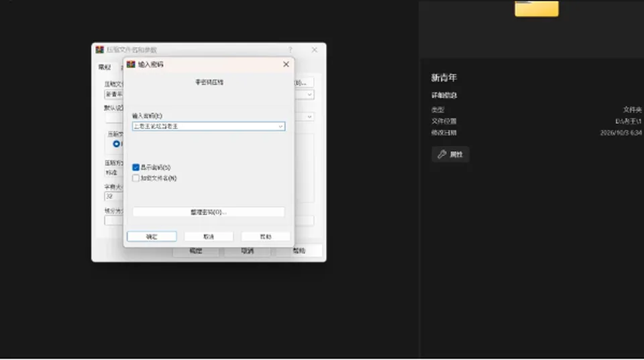Open the password history dropdown arrow
644x360 pixels.
(x=280, y=126)
